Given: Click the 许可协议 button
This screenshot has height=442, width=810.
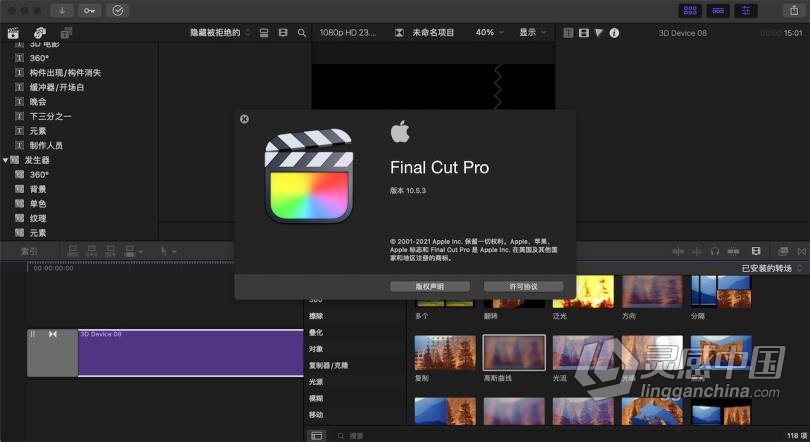Looking at the screenshot, I should 523,286.
